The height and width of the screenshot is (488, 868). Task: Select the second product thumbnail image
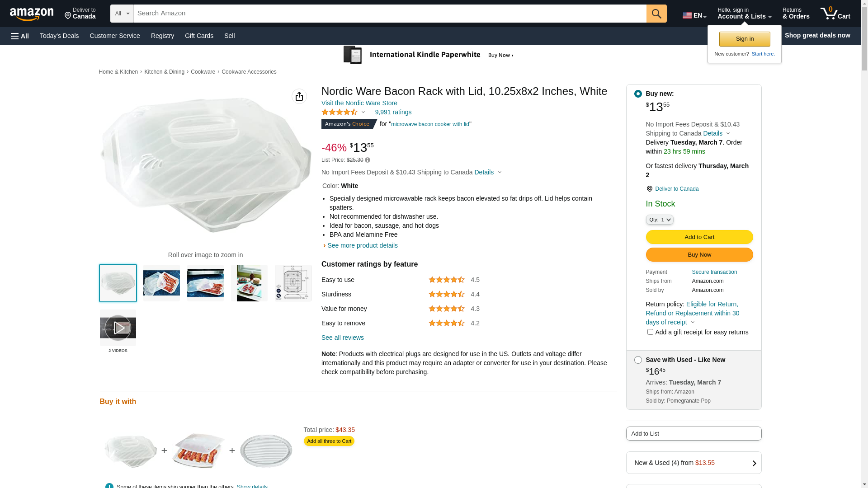tap(161, 283)
